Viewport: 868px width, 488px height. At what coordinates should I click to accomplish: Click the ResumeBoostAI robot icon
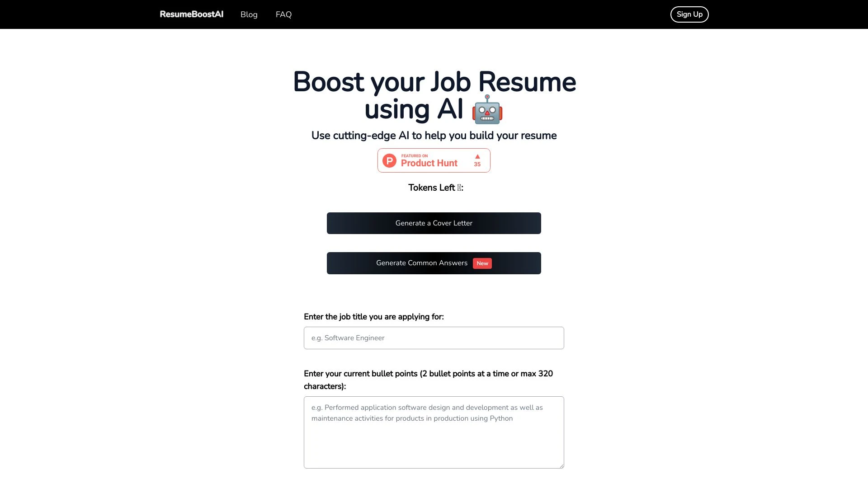(x=487, y=110)
